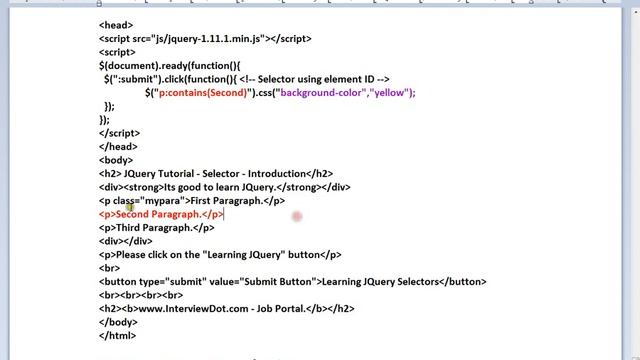Click the vertical scrollbar up arrow
The height and width of the screenshot is (360, 640).
[x=635, y=12]
